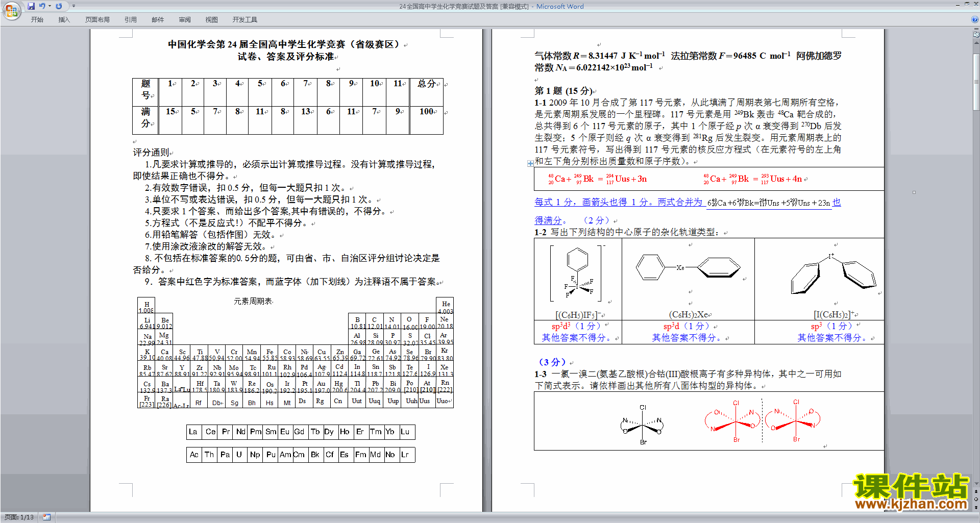This screenshot has height=523, width=980.
Task: Click the red isomer structures drawing
Action: (x=763, y=421)
